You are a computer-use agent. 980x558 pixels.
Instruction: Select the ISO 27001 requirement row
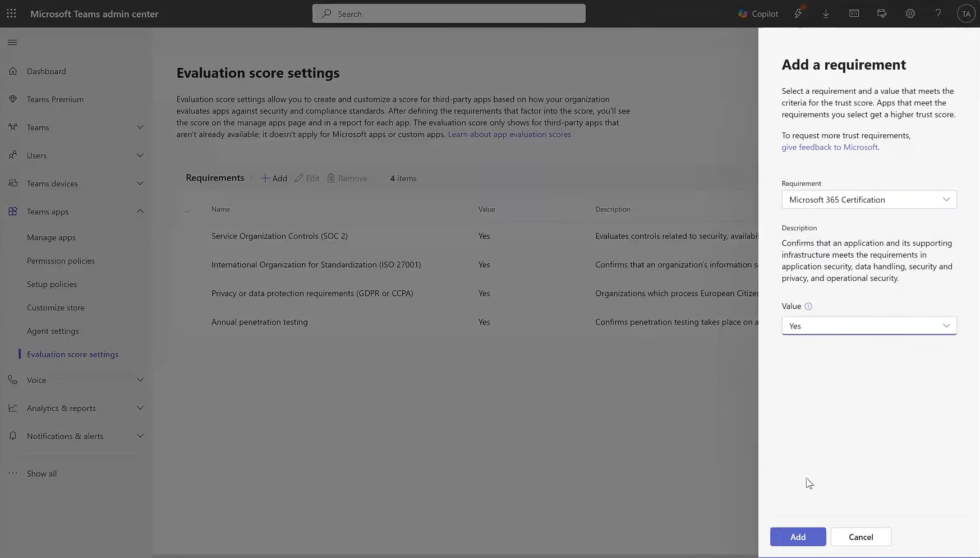click(x=468, y=264)
